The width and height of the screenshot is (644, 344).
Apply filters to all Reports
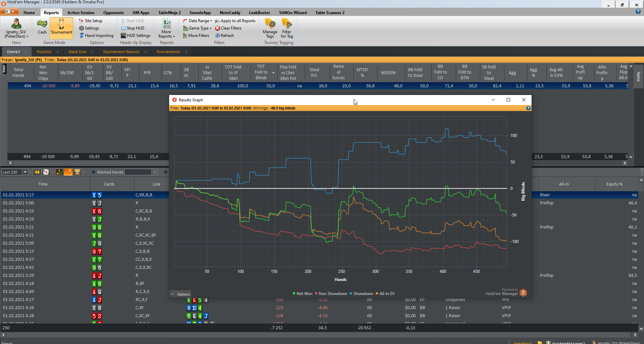pyautogui.click(x=235, y=21)
